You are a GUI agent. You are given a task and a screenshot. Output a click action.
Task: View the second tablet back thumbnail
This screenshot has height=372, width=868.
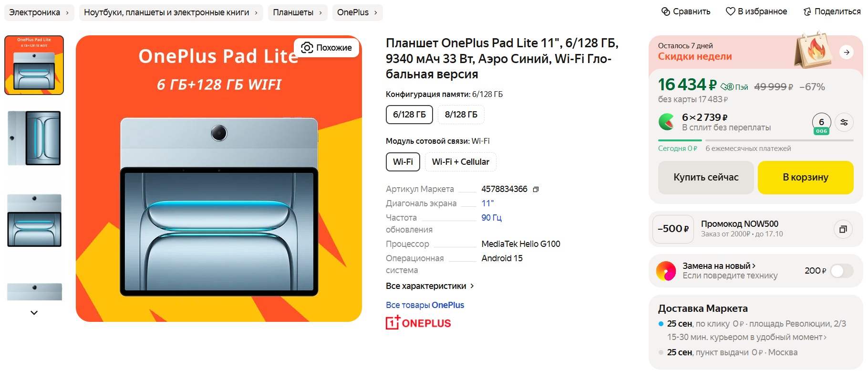(34, 138)
